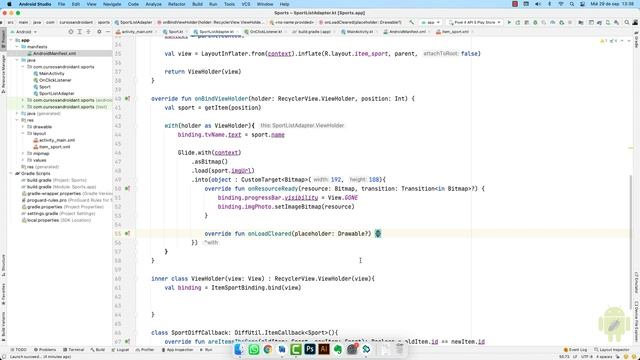Click the override gutter icon beside onResourceReady
Viewport: 640px width, 360px height.
coord(127,189)
